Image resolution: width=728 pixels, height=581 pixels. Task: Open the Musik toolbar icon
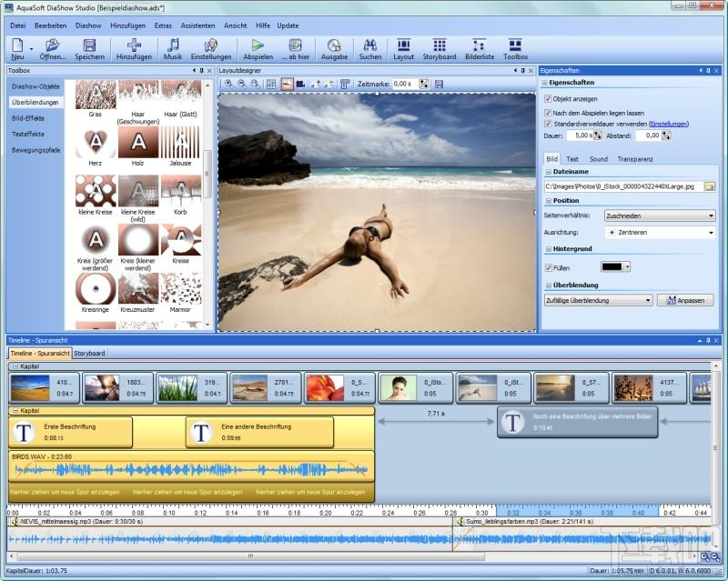173,45
